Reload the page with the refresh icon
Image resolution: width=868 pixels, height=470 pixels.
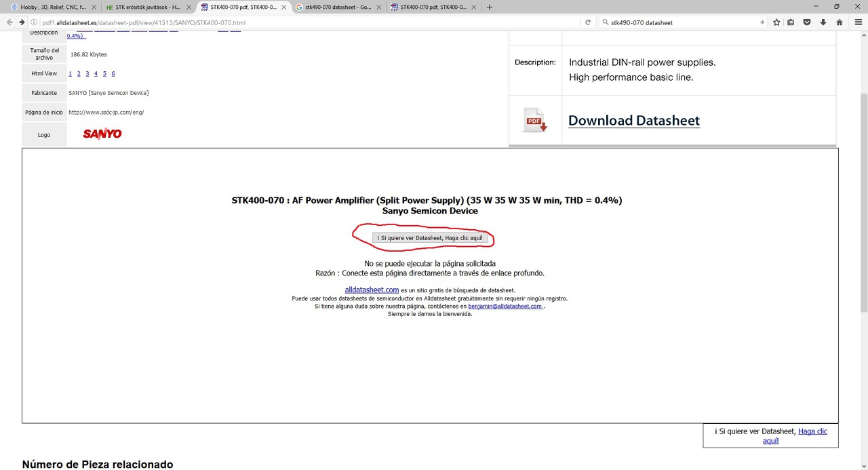(588, 22)
